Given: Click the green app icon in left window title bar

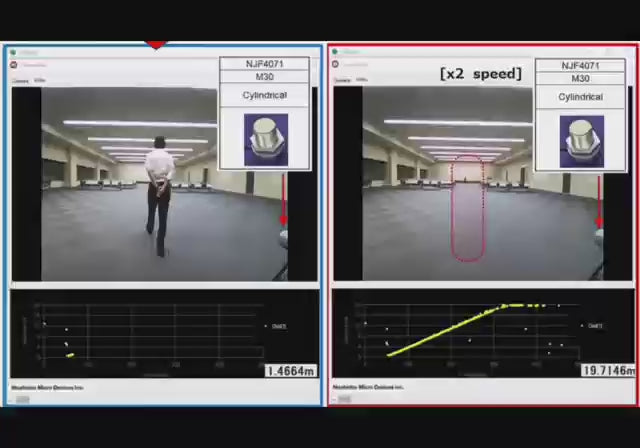Looking at the screenshot, I should (x=13, y=52).
